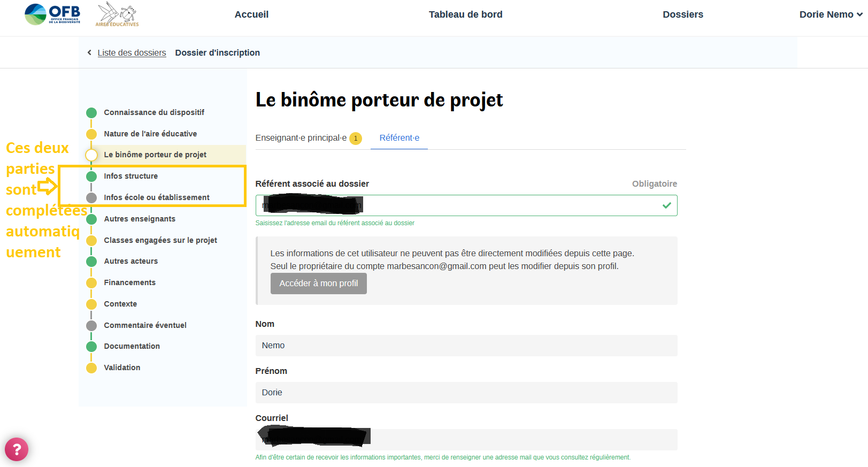The height and width of the screenshot is (467, 868).
Task: Click the OFB logo
Action: click(52, 14)
